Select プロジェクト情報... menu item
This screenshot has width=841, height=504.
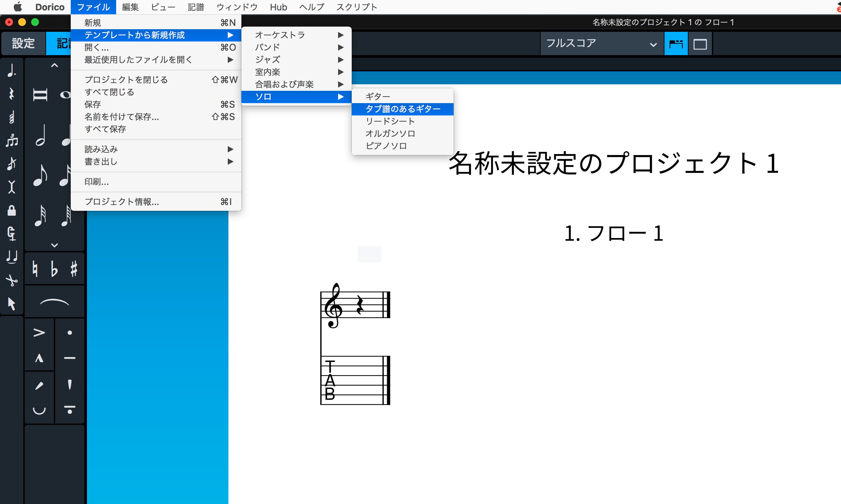pos(156,202)
